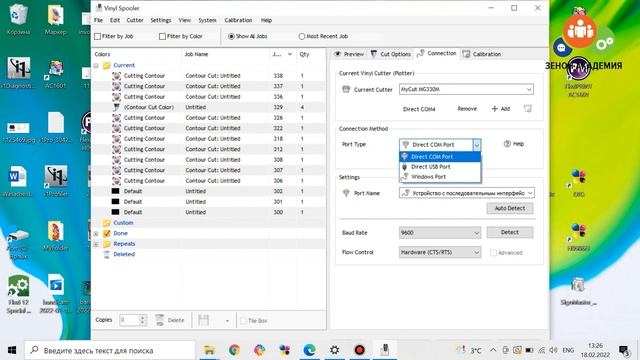Choose Direct USB Port option
Viewport: 640px width, 360px height.
pos(440,167)
